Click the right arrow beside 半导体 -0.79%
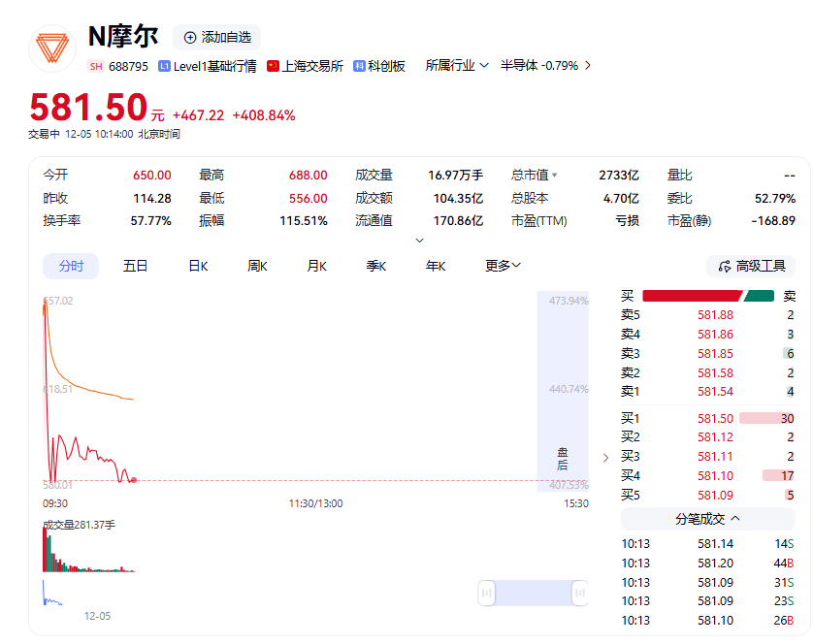Image resolution: width=813 pixels, height=644 pixels. click(587, 66)
